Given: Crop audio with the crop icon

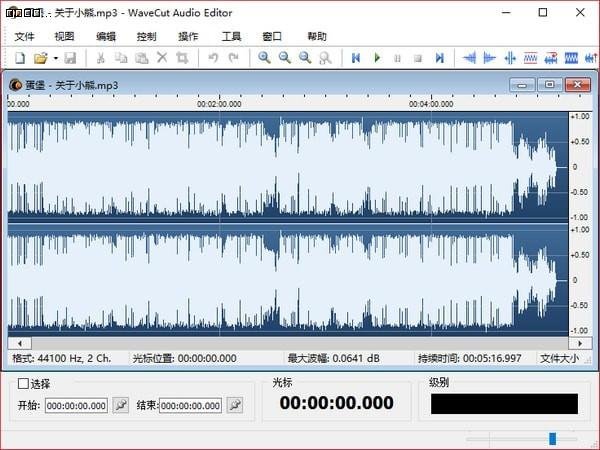Looking at the screenshot, I should (183, 58).
